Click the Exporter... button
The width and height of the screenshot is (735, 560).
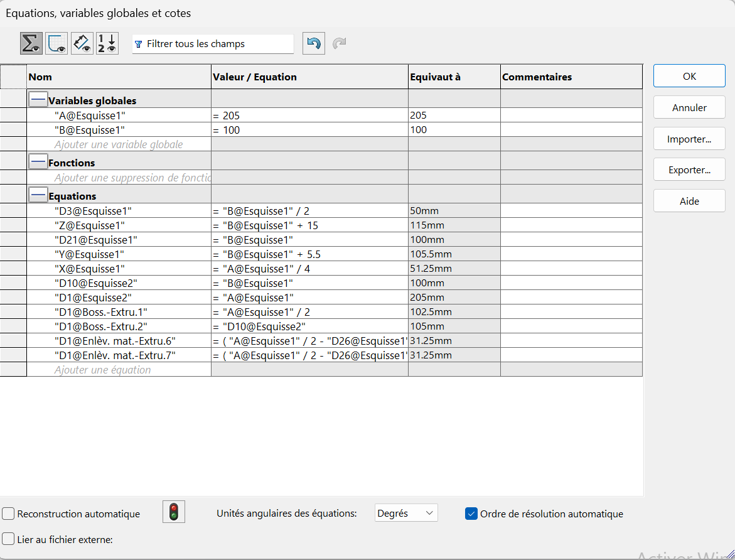689,170
